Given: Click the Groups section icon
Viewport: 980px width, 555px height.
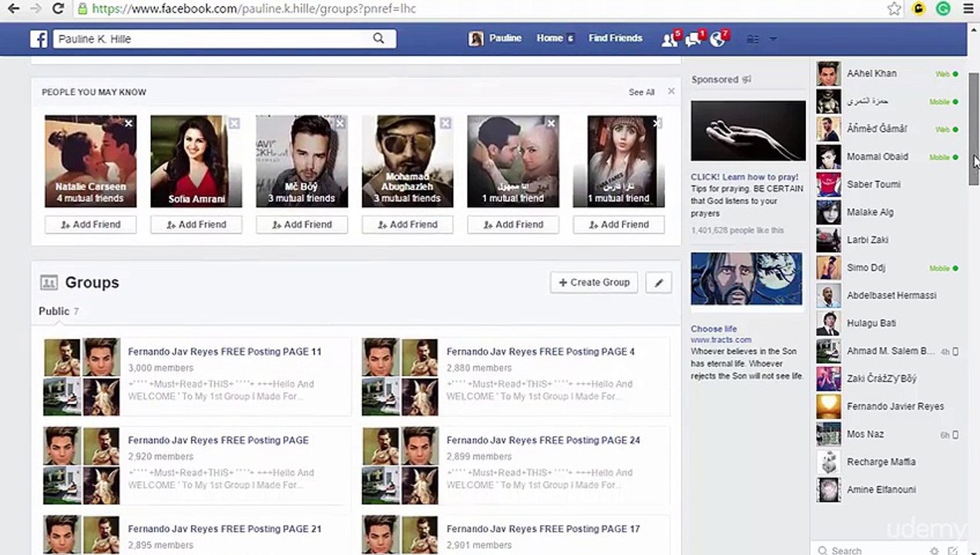Looking at the screenshot, I should (x=49, y=283).
